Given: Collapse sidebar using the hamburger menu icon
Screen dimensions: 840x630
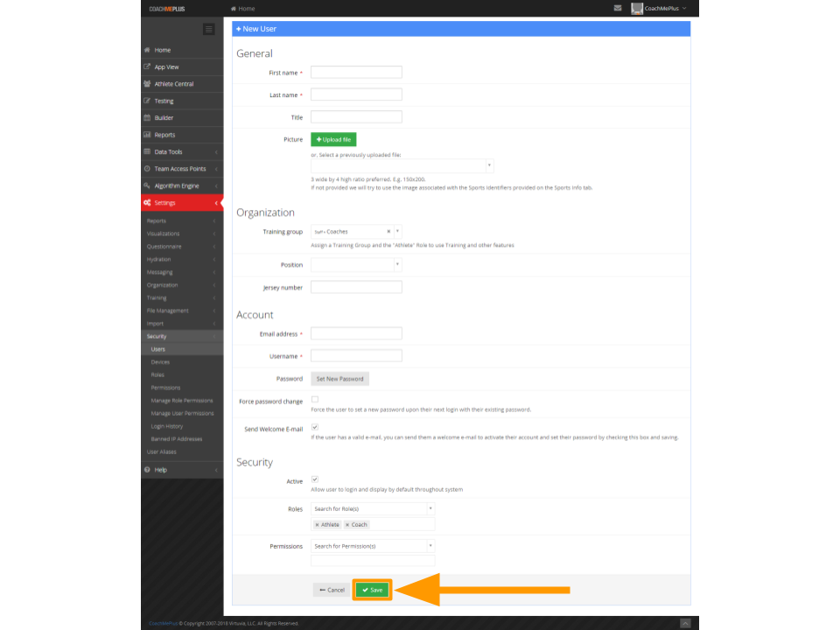Looking at the screenshot, I should 209,29.
